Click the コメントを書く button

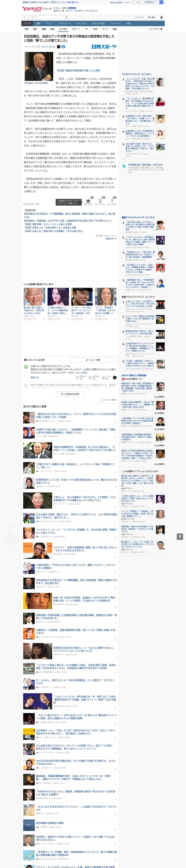(93, 360)
